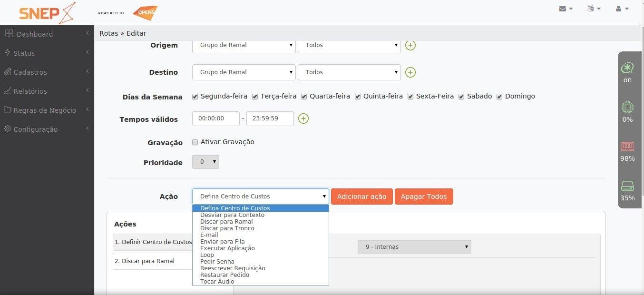This screenshot has width=644, height=295.
Task: Expand the 9 - Internas dropdown
Action: 413,246
